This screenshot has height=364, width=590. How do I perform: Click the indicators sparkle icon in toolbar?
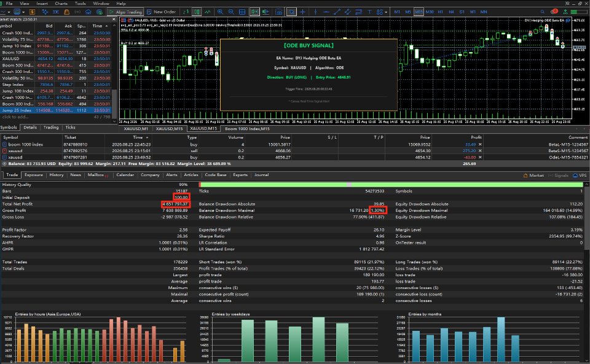coord(45,12)
